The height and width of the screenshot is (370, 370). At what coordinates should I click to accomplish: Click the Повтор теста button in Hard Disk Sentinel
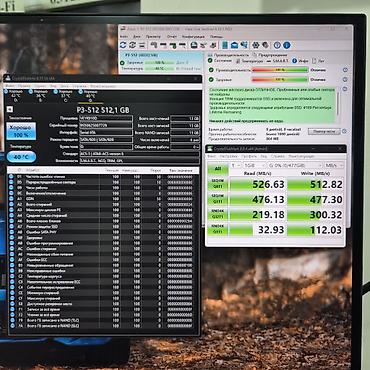pyautogui.click(x=324, y=131)
